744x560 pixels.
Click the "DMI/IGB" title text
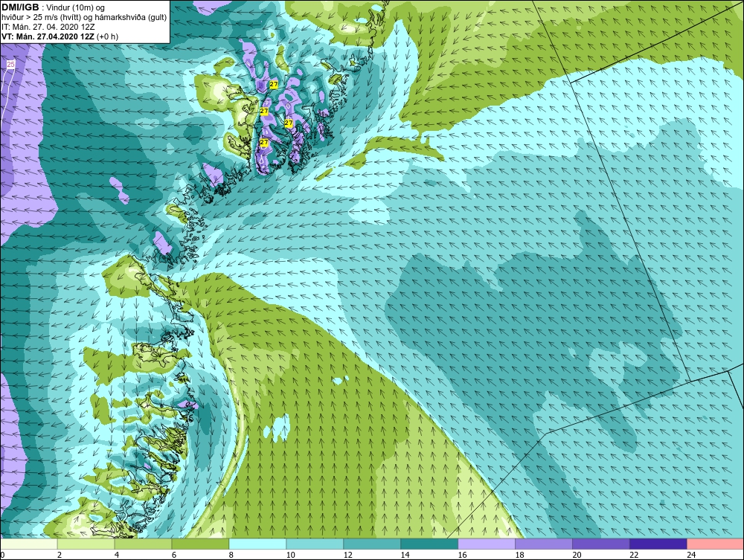tap(20, 7)
